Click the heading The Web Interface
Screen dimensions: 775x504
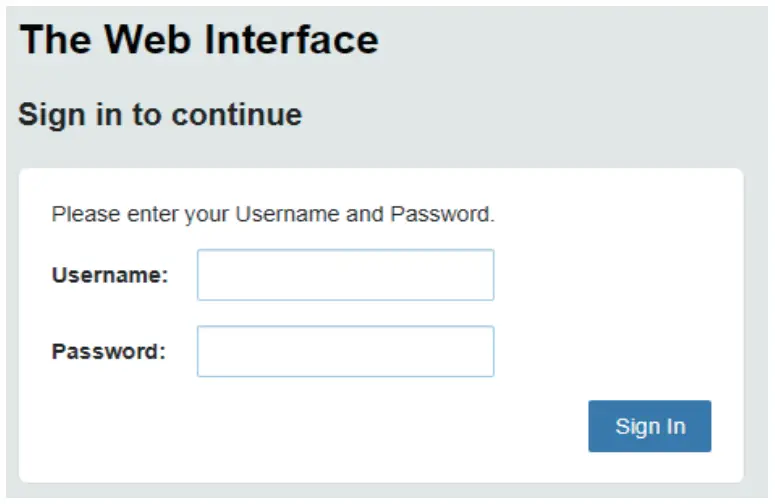(199, 39)
